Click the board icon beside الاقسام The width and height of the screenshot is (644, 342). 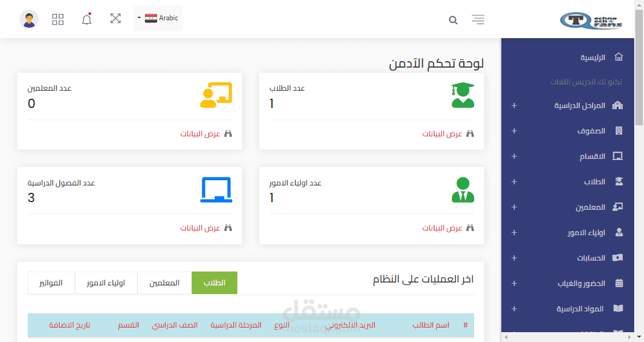(x=617, y=156)
